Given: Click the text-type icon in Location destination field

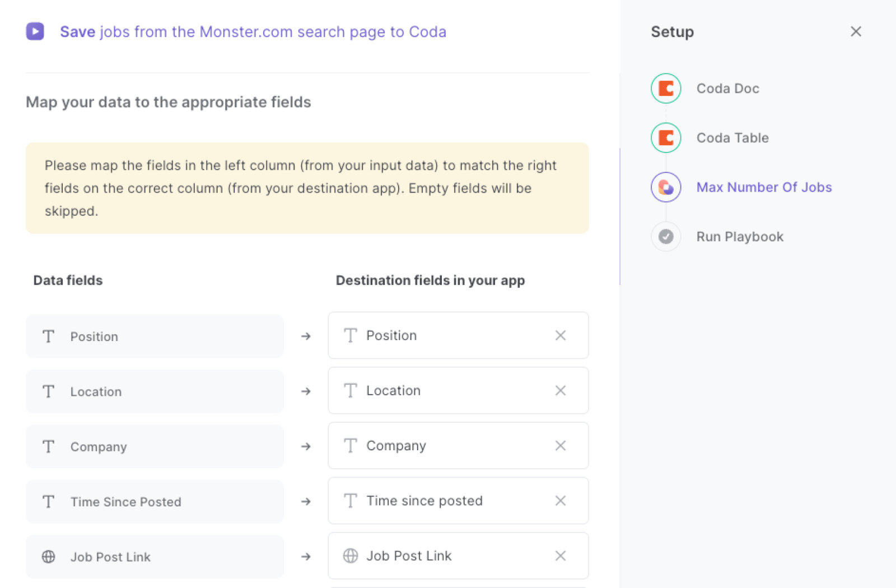Looking at the screenshot, I should (x=351, y=390).
